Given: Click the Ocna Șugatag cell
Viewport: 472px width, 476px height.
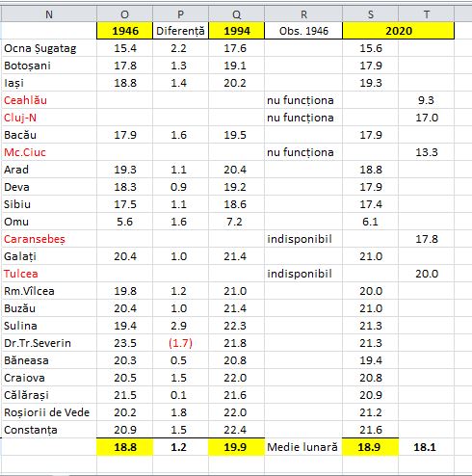Looking at the screenshot, I should [49, 48].
